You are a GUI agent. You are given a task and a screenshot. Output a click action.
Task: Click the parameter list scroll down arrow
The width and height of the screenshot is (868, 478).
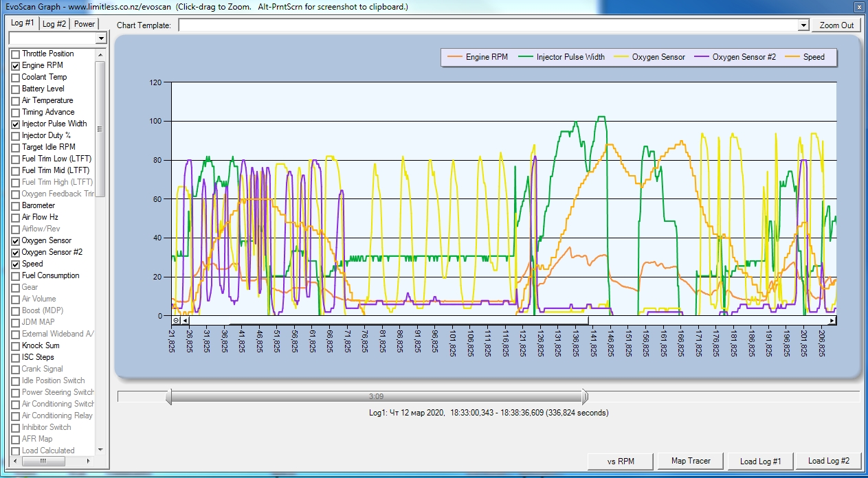(x=100, y=450)
